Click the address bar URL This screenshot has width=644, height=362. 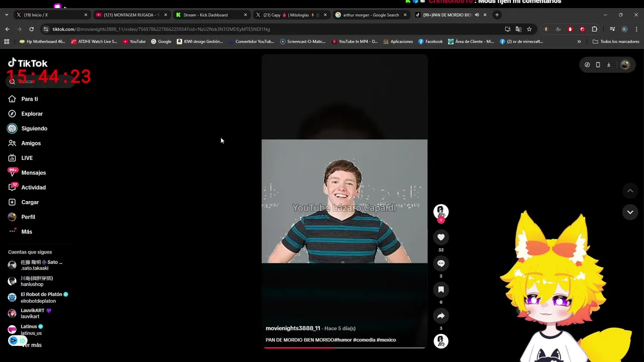[161, 29]
